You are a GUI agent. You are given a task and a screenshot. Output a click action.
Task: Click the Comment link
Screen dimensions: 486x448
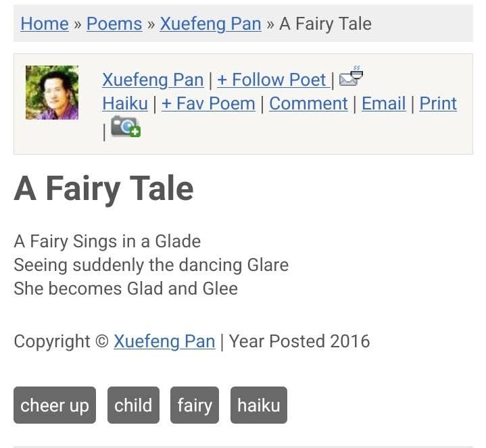(x=308, y=103)
